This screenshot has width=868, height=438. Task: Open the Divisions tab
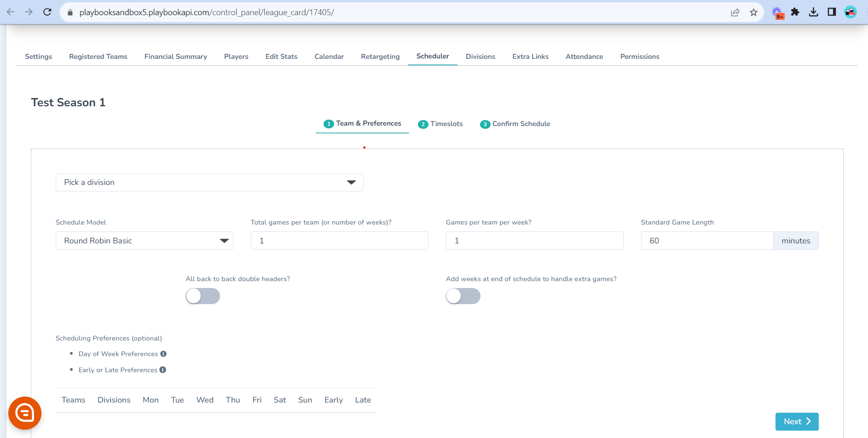click(480, 57)
